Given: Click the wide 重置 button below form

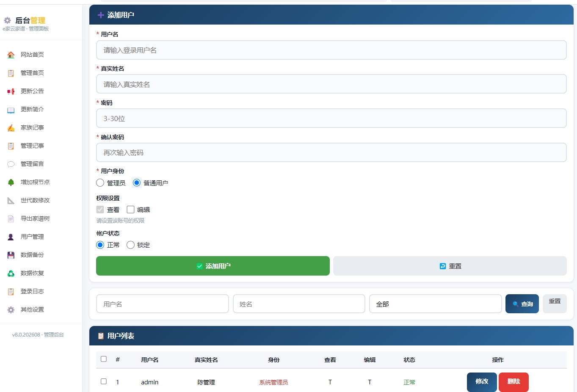Looking at the screenshot, I should click(x=450, y=266).
